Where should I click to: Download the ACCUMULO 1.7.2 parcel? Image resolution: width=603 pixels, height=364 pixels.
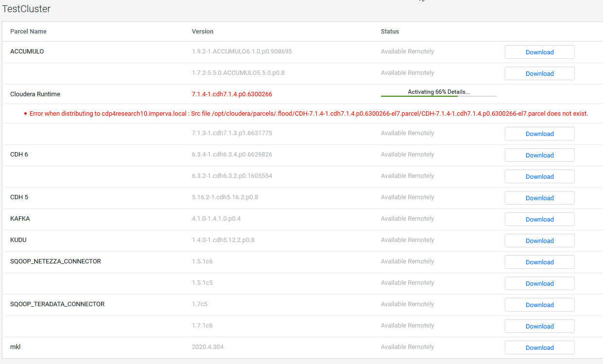pos(539,73)
